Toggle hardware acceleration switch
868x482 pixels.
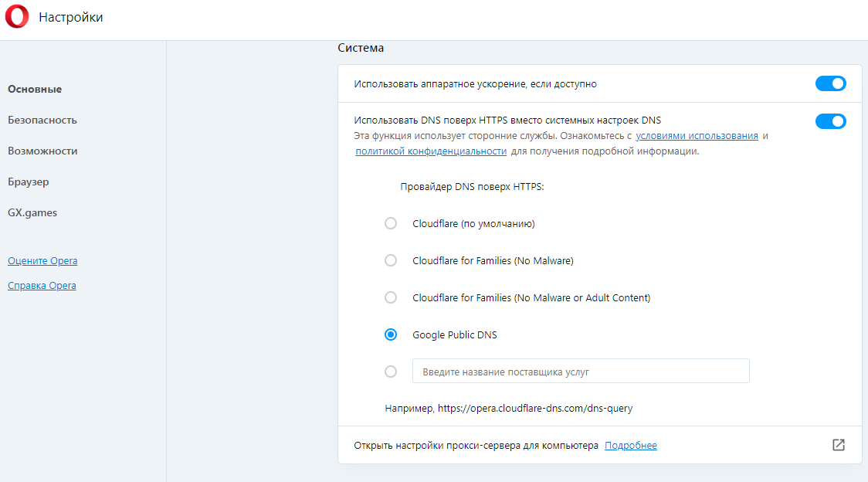pyautogui.click(x=830, y=83)
